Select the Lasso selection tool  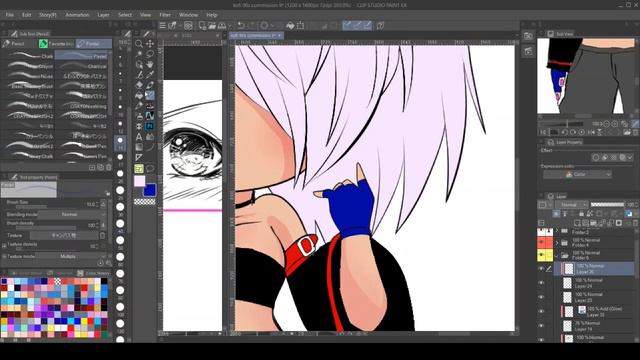pos(150,54)
